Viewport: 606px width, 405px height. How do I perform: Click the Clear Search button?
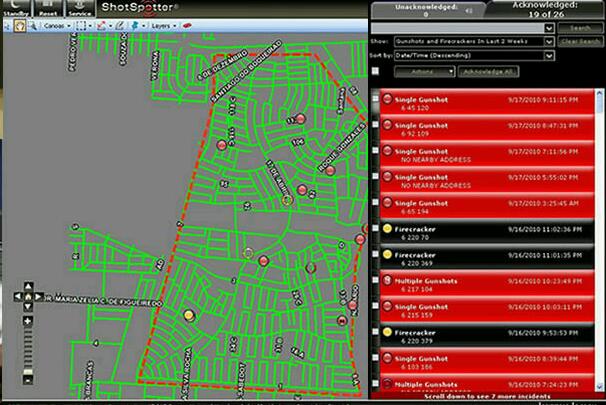[x=580, y=41]
